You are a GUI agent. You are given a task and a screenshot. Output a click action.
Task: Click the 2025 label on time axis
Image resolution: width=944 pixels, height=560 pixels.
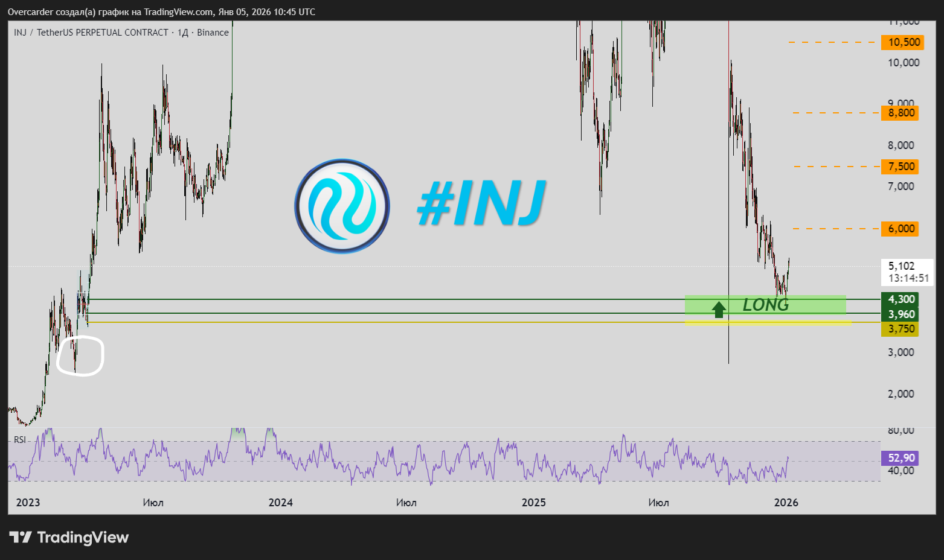tap(534, 503)
